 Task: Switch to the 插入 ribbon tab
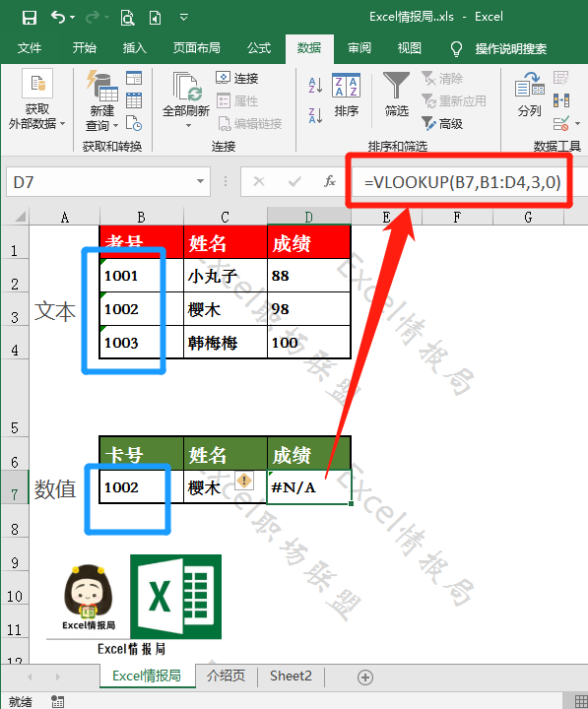134,48
